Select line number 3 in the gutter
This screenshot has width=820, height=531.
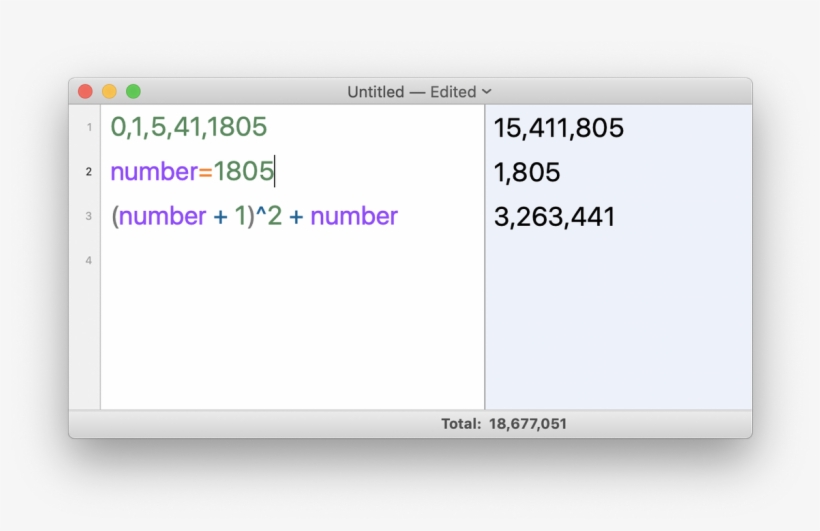(x=88, y=216)
